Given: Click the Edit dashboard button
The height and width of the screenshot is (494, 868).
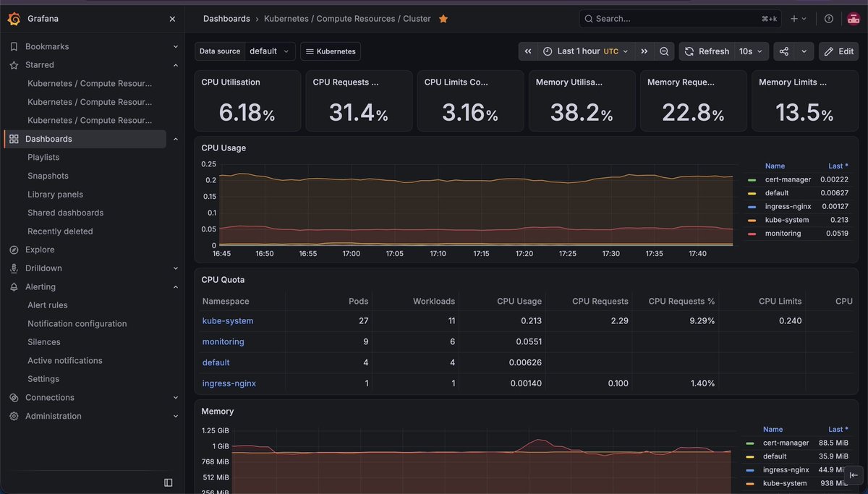Looking at the screenshot, I should 839,51.
